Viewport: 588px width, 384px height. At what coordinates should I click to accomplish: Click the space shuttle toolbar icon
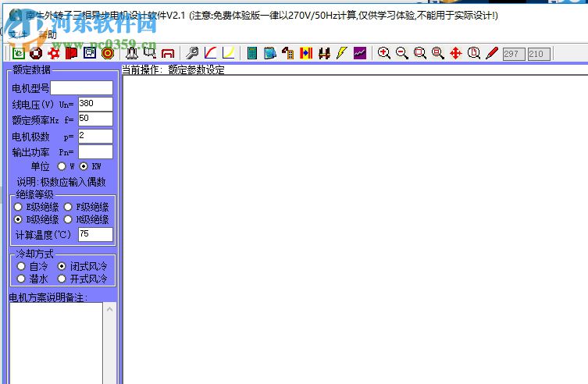[132, 53]
